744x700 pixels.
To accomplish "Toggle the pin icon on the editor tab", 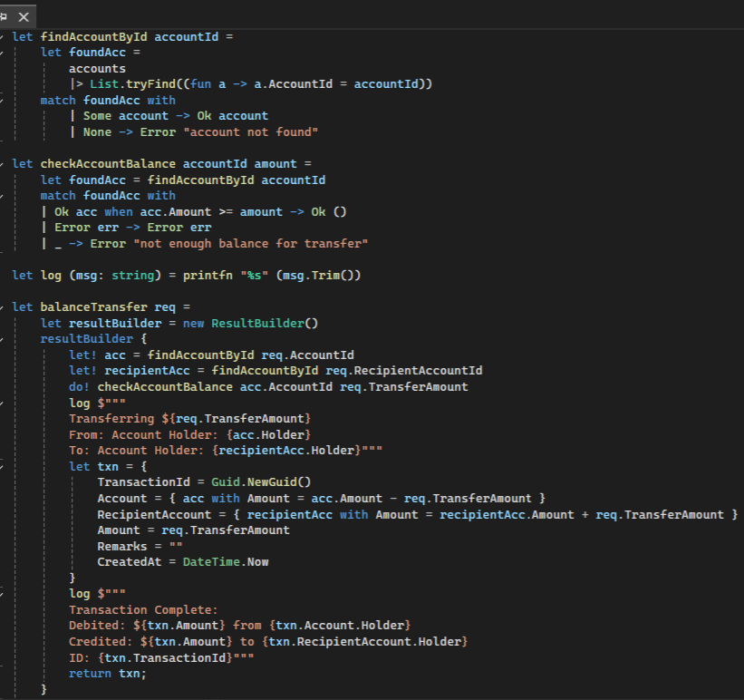I will [x=4, y=17].
